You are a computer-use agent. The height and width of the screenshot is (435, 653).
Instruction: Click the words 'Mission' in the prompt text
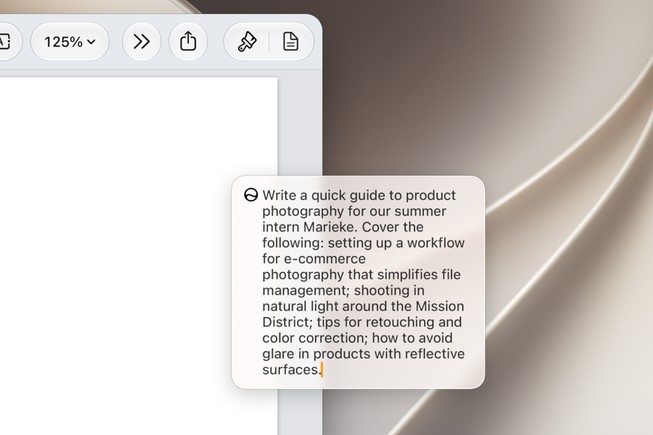click(x=440, y=306)
